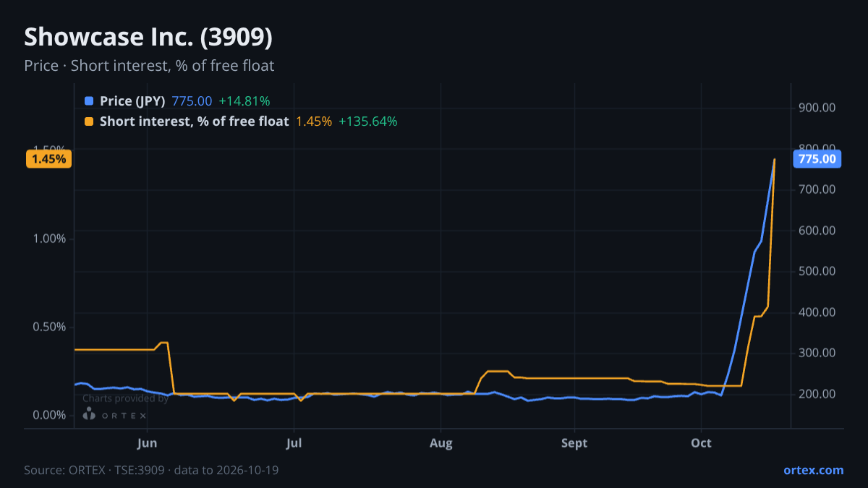The width and height of the screenshot is (868, 488).
Task: Click the orange 1.45% axis value badge
Action: (x=49, y=158)
